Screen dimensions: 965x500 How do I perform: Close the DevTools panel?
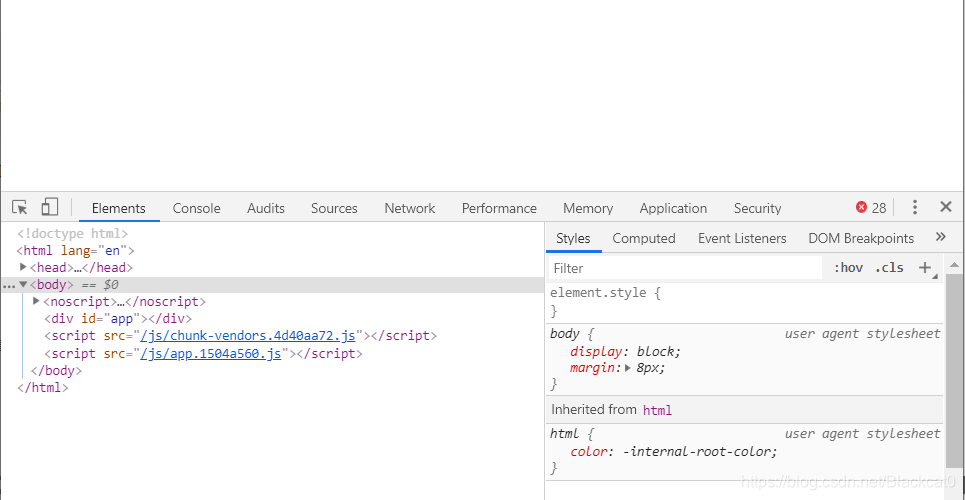946,207
